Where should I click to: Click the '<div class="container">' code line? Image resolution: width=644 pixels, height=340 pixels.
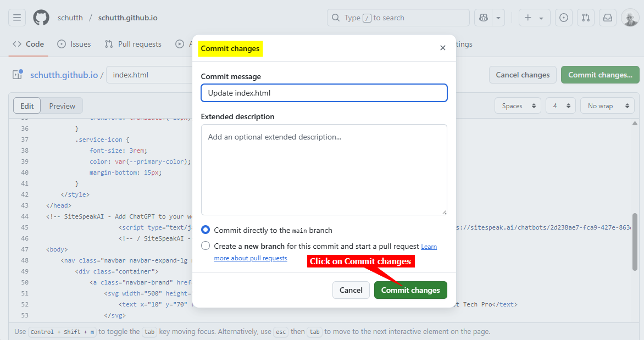click(x=116, y=271)
